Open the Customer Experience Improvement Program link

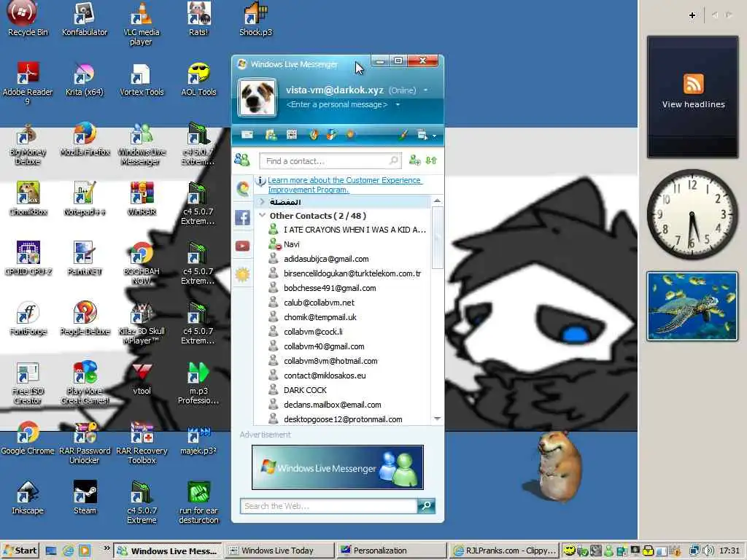[x=344, y=184]
